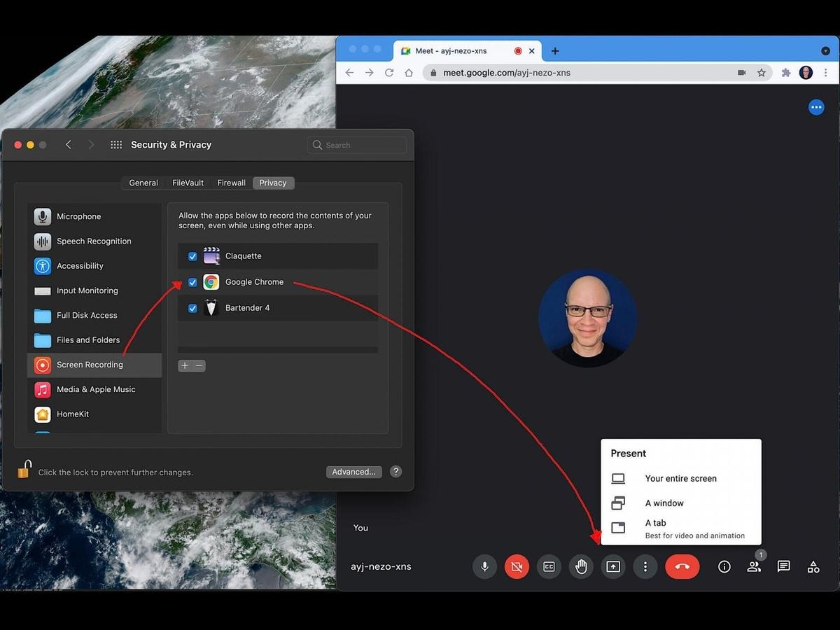The height and width of the screenshot is (630, 840).
Task: Turn on camera with red video button
Action: tap(517, 567)
